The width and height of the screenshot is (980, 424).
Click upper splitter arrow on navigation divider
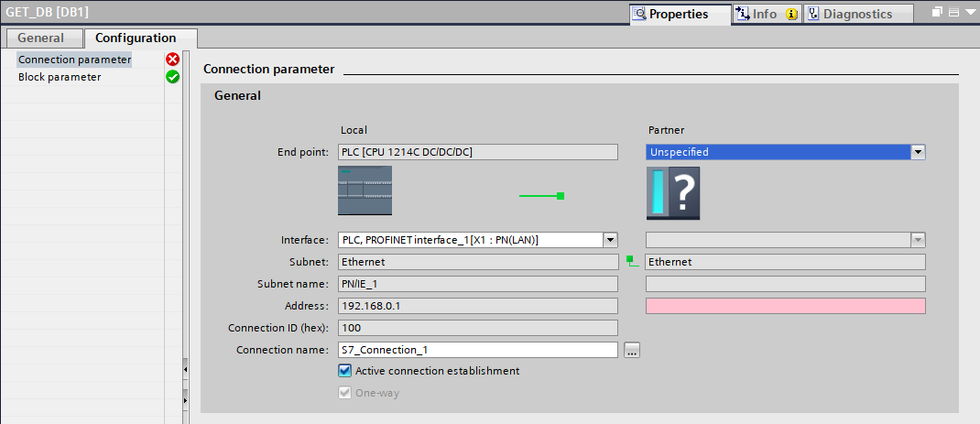185,370
